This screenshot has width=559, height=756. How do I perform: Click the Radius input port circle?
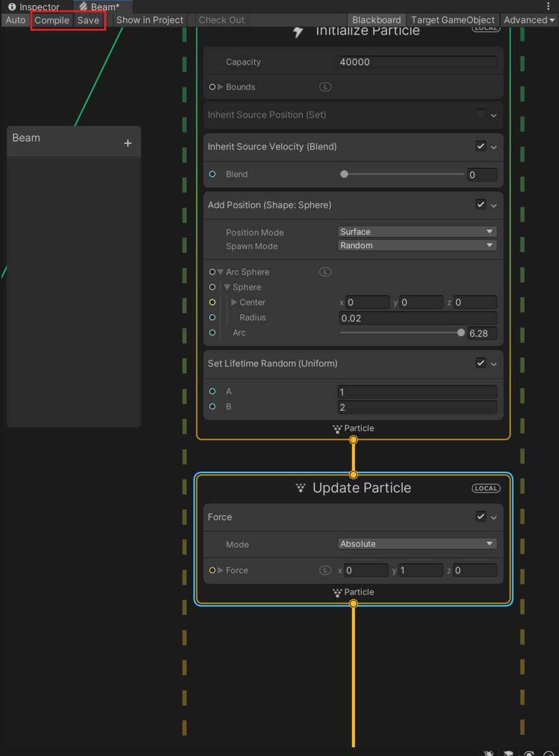pyautogui.click(x=212, y=318)
